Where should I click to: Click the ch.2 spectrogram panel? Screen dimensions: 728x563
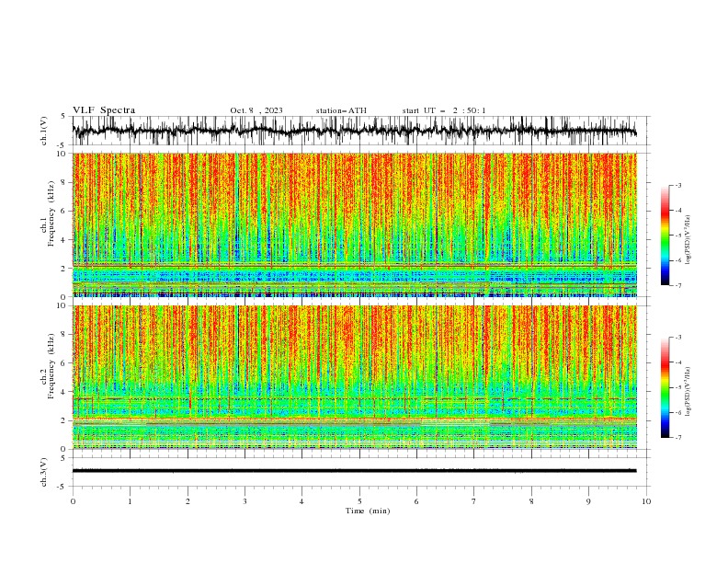tap(355, 377)
